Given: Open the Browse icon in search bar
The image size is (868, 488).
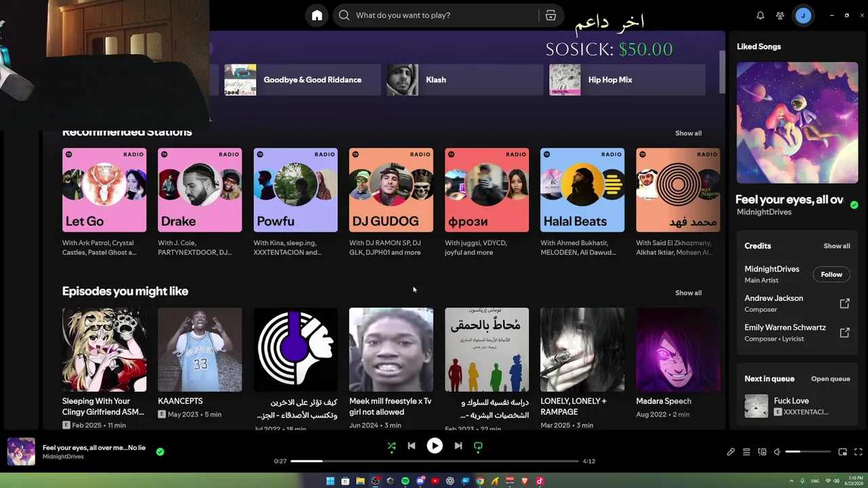Looking at the screenshot, I should point(551,15).
